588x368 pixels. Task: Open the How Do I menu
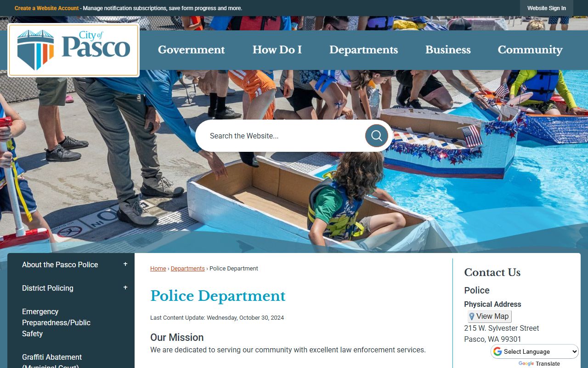pyautogui.click(x=277, y=50)
